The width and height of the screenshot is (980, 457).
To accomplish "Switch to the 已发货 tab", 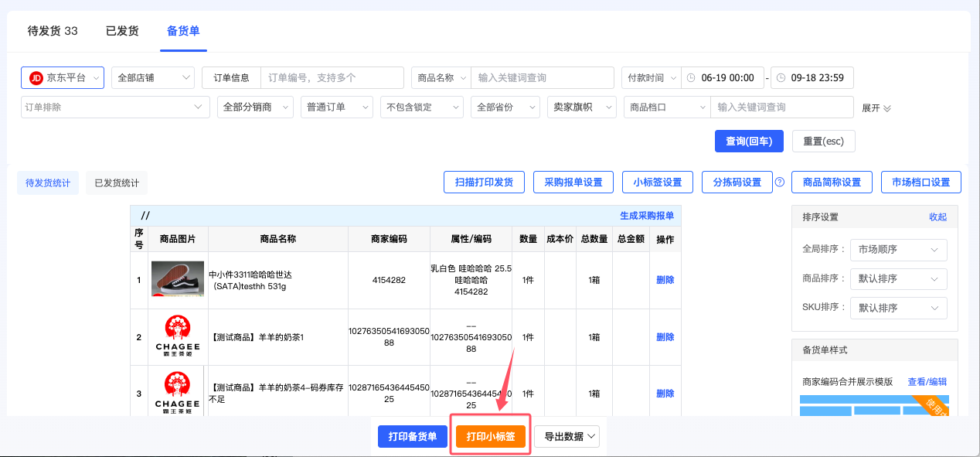I will (122, 32).
